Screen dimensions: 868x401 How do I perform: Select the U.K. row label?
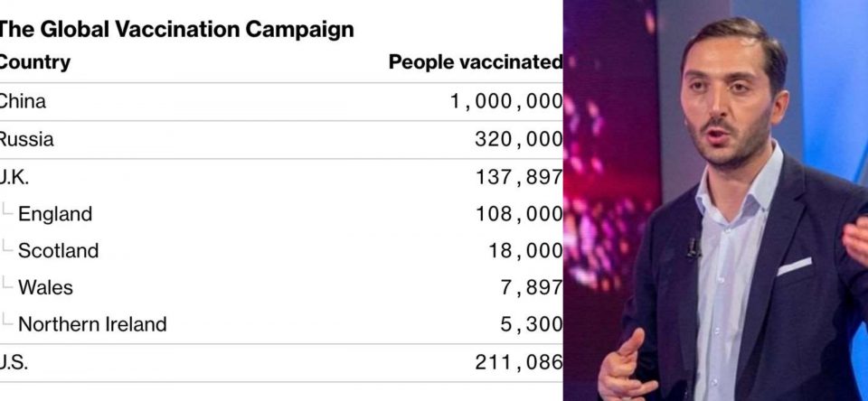(x=14, y=177)
